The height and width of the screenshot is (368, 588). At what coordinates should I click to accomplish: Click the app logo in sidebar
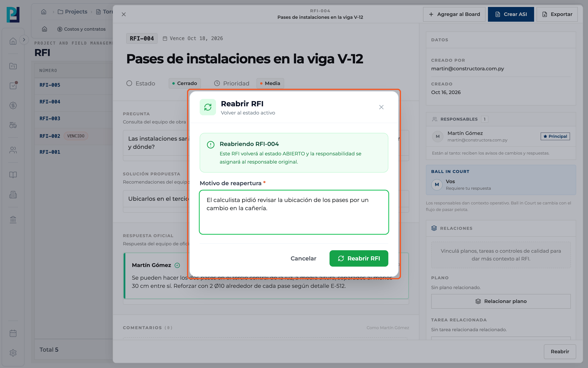click(13, 15)
